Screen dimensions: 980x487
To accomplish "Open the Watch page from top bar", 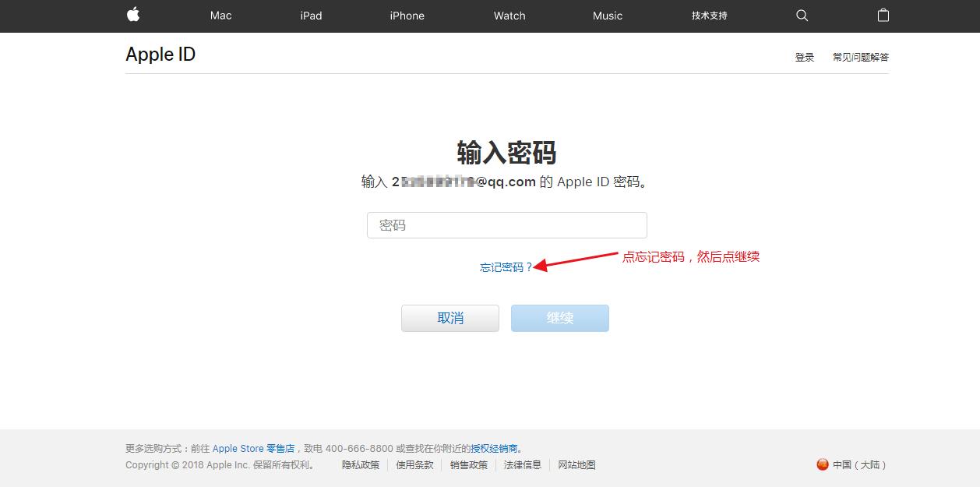I will (x=509, y=16).
